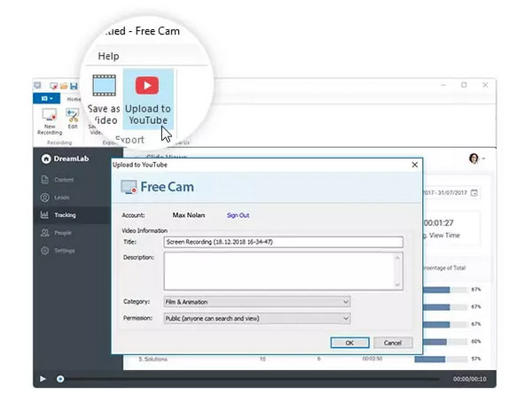Click the Cancel button
This screenshot has width=532, height=403.
(393, 343)
